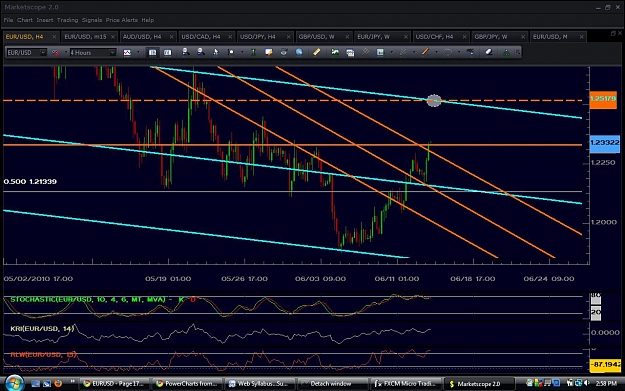The width and height of the screenshot is (625, 391).
Task: Select the cursor pointer tool
Action: coord(216,52)
